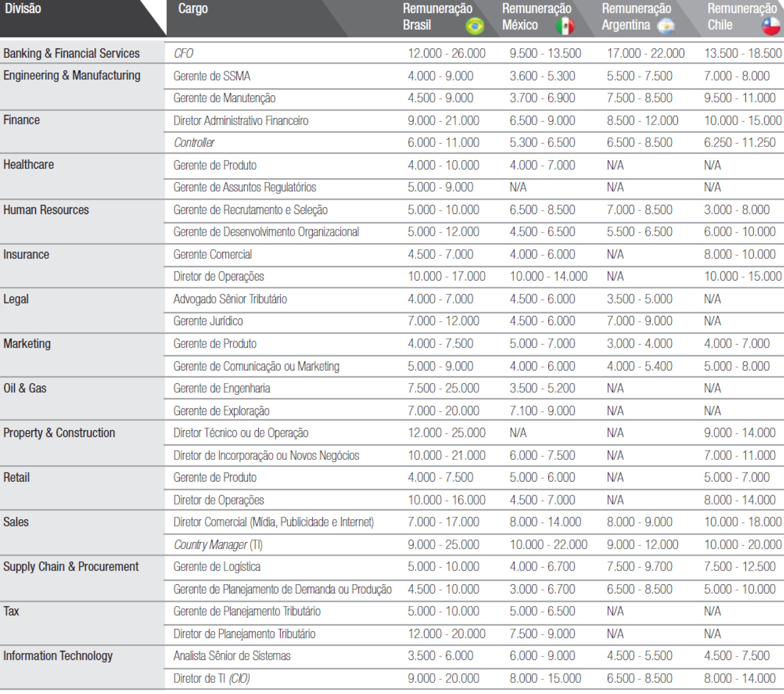Click the Argentina flag icon in header
The width and height of the screenshot is (784, 694).
pos(666,26)
